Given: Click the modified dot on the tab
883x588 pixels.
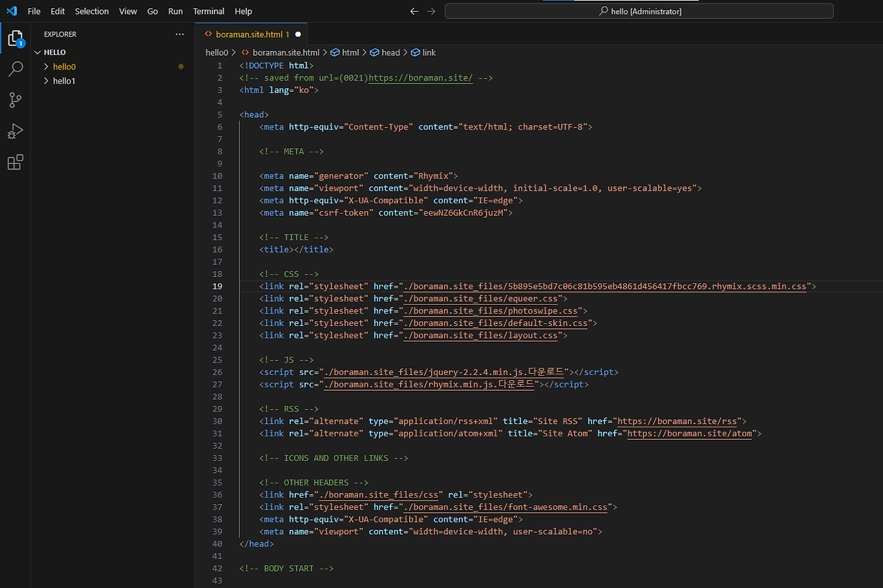Looking at the screenshot, I should (x=298, y=34).
